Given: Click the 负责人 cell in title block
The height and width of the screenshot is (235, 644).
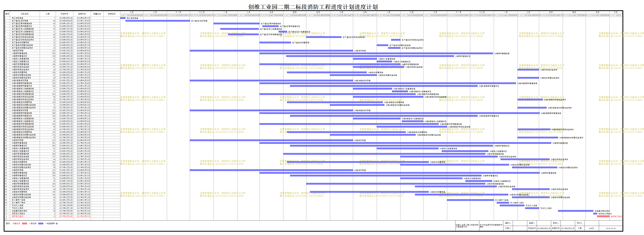Looking at the screenshot, I should coord(508,228).
